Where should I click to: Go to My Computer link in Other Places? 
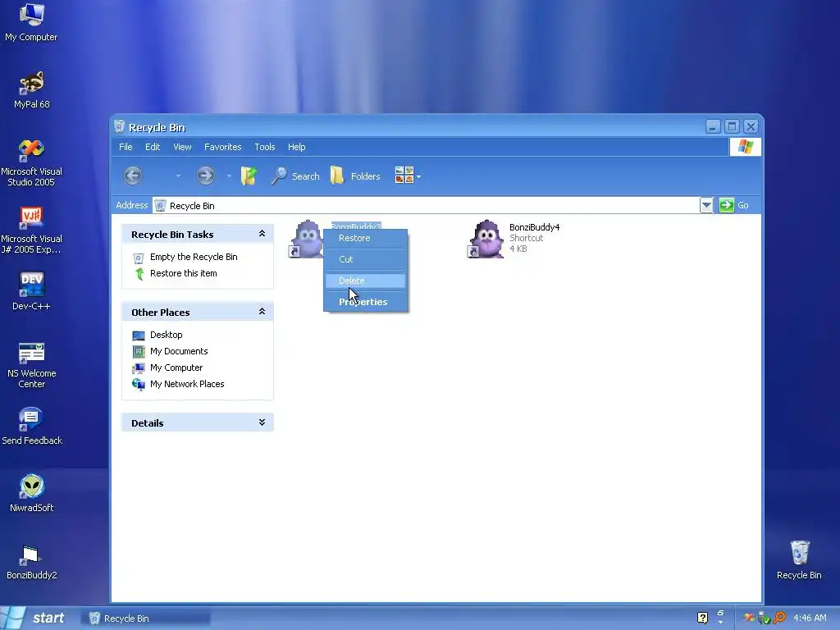point(176,368)
